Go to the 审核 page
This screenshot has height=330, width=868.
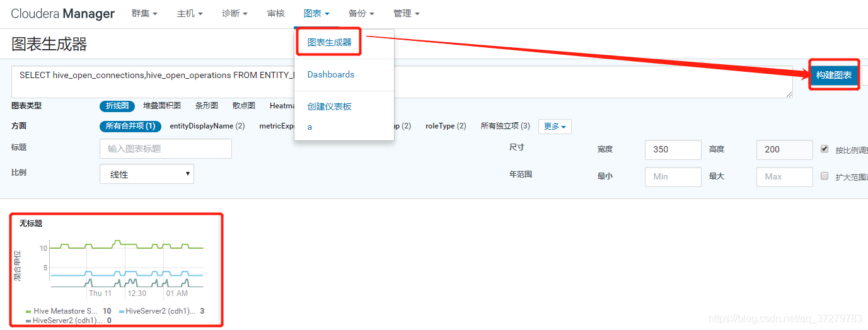pos(275,13)
